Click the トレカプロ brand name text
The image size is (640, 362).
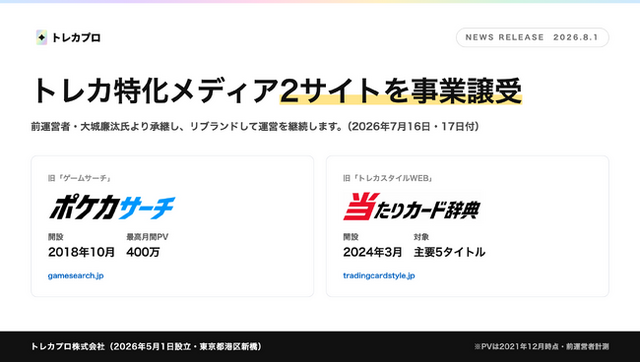76,38
